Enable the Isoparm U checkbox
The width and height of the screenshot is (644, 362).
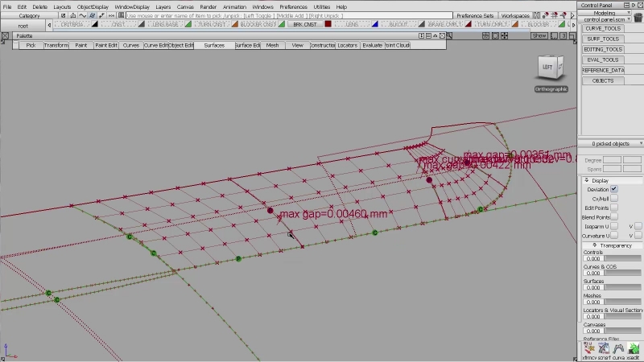pyautogui.click(x=614, y=226)
